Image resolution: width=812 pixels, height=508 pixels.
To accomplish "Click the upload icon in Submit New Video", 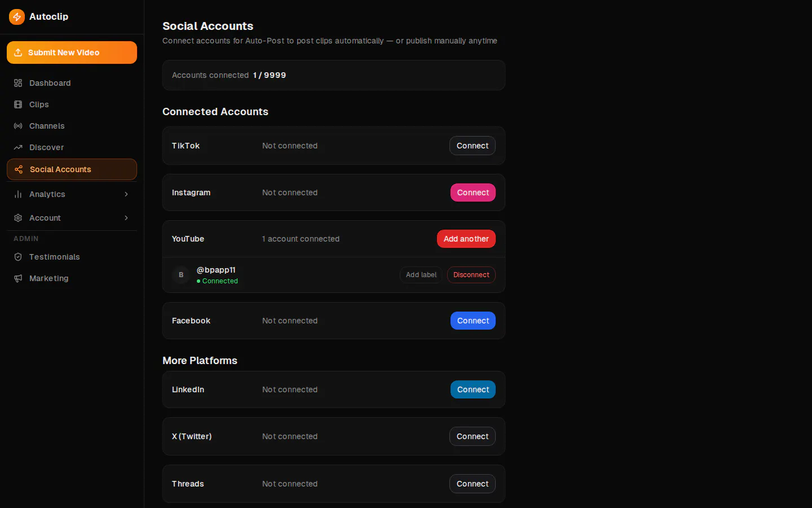I will 18,52.
